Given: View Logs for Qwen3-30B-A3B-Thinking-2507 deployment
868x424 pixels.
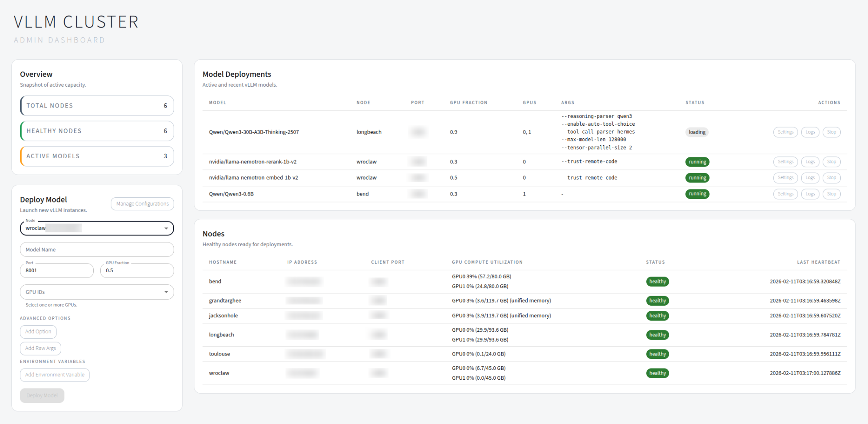Looking at the screenshot, I should click(810, 132).
